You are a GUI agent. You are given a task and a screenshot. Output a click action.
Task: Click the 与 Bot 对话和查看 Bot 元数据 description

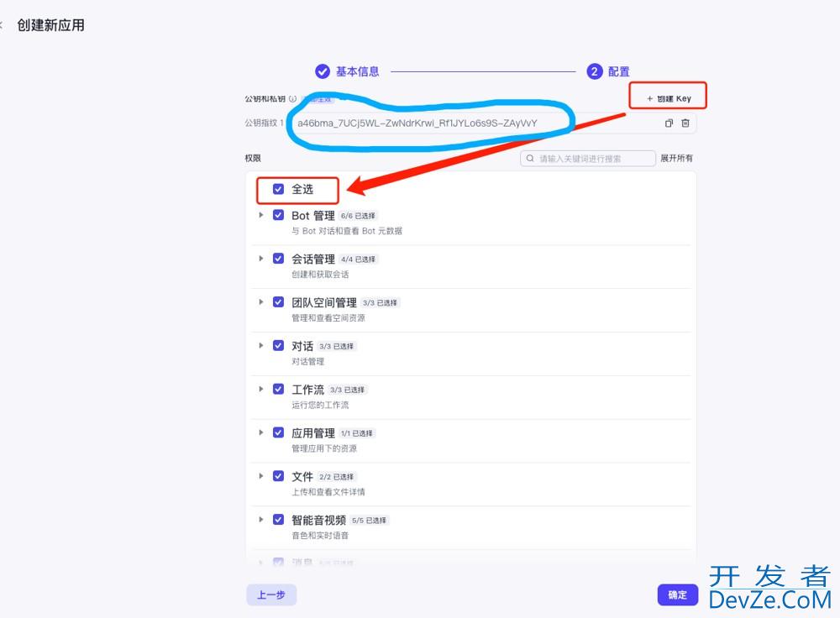click(347, 232)
